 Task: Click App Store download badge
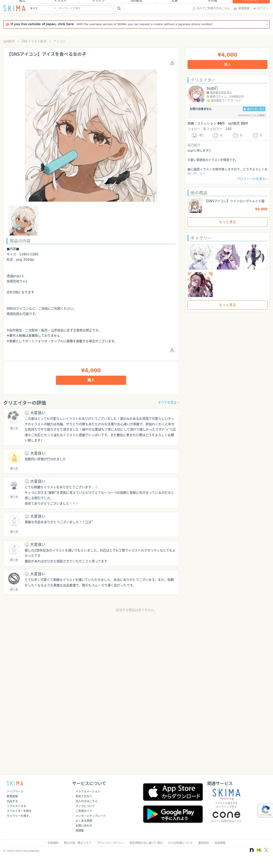(x=173, y=792)
